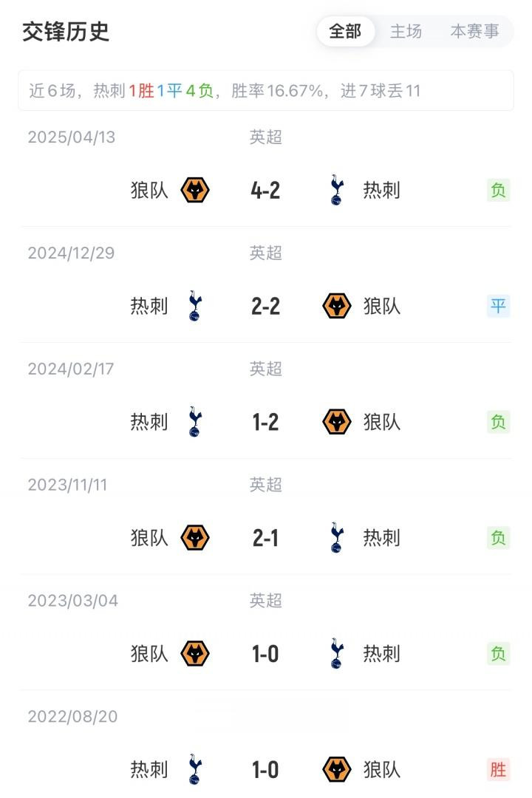Click Wolves crest in 2024/02/17 match
The image size is (532, 798).
[x=337, y=422]
